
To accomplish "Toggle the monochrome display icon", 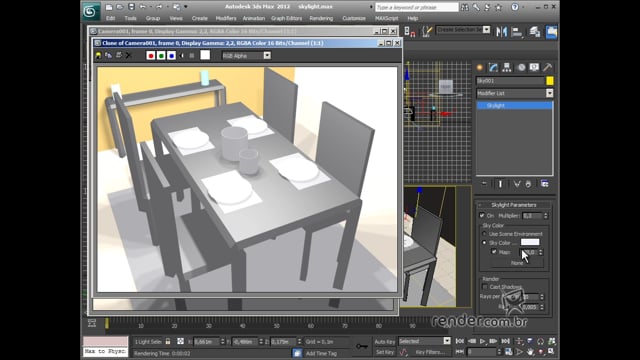I will click(x=191, y=56).
